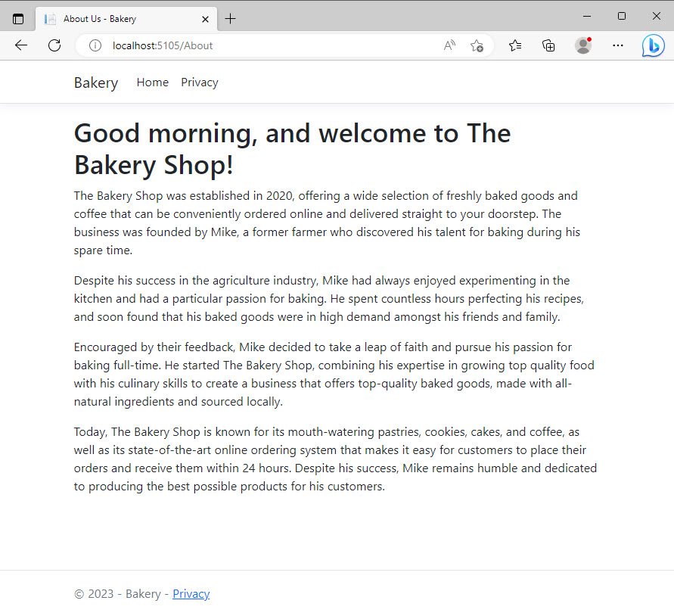Add this page to favorites star icon
The image size is (674, 616).
477,45
